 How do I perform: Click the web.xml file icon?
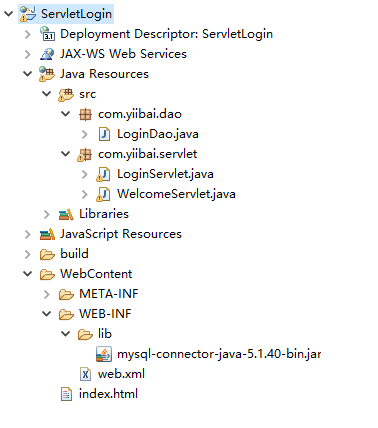(x=86, y=374)
